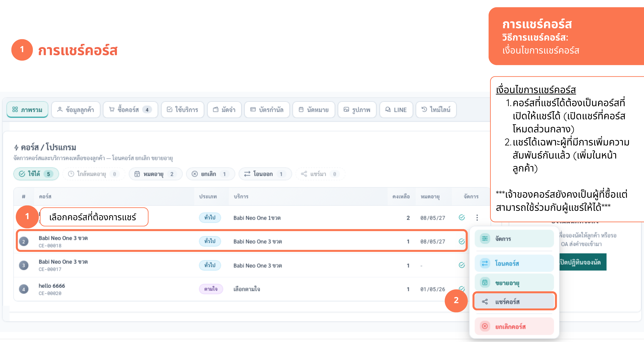The height and width of the screenshot is (362, 644).
Task: Click the service cell in the CE-00018 row
Action: pyautogui.click(x=258, y=242)
